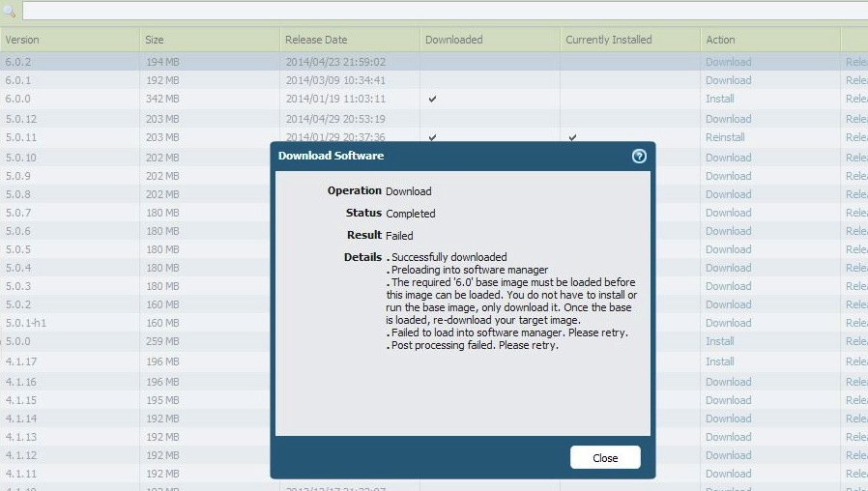The width and height of the screenshot is (868, 491).
Task: Click the Action column header
Action: (x=720, y=40)
